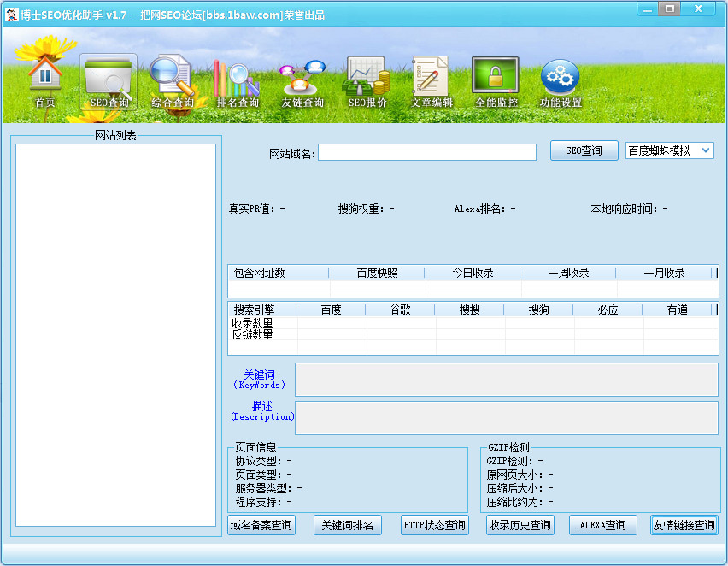The image size is (728, 566).
Task: Open the 首页 home icon
Action: pyautogui.click(x=44, y=81)
